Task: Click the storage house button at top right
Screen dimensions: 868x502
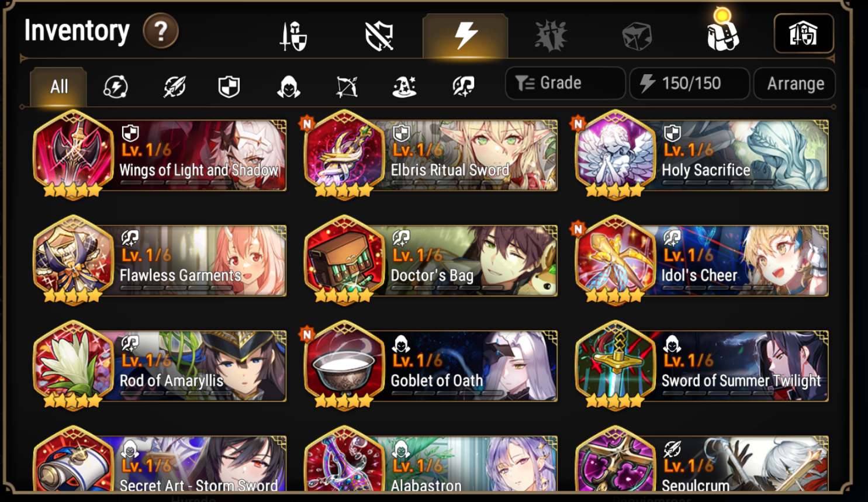Action: [804, 34]
